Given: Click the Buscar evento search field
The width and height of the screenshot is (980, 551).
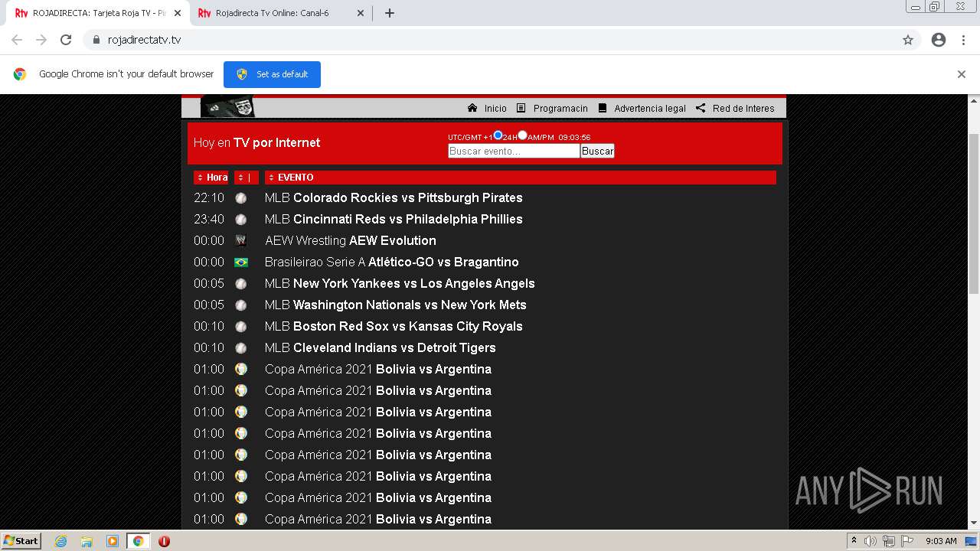Looking at the screenshot, I should (x=514, y=151).
